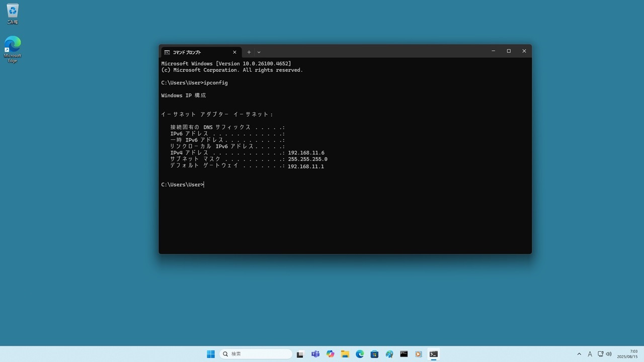Expand the terminal profile dropdown chevron
Image resolution: width=644 pixels, height=362 pixels.
(259, 52)
